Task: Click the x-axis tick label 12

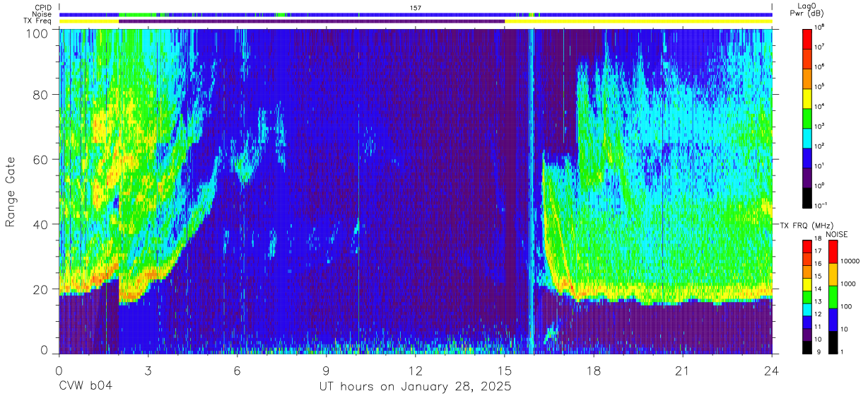Action: (x=416, y=371)
